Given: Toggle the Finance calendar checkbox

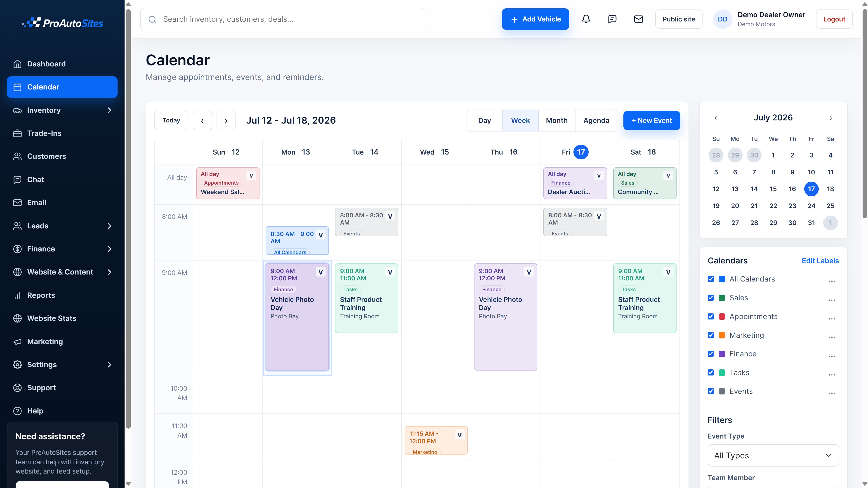Looking at the screenshot, I should pyautogui.click(x=711, y=354).
